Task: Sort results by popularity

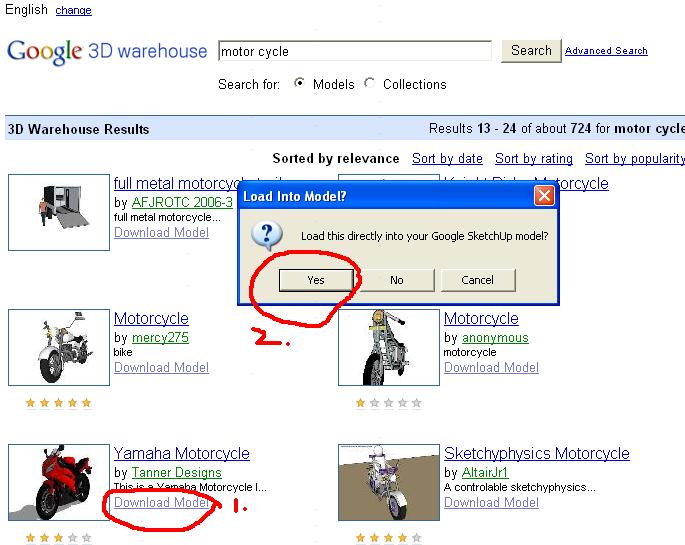Action: pos(635,159)
